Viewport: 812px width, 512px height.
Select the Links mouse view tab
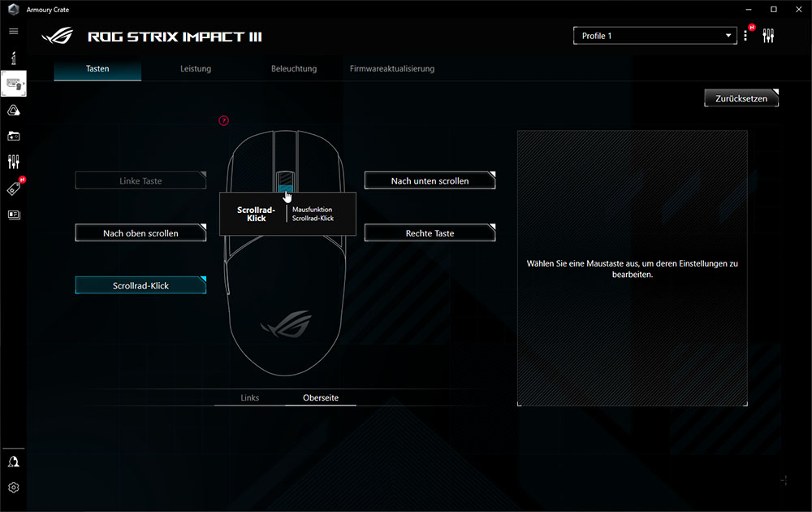[x=249, y=397]
